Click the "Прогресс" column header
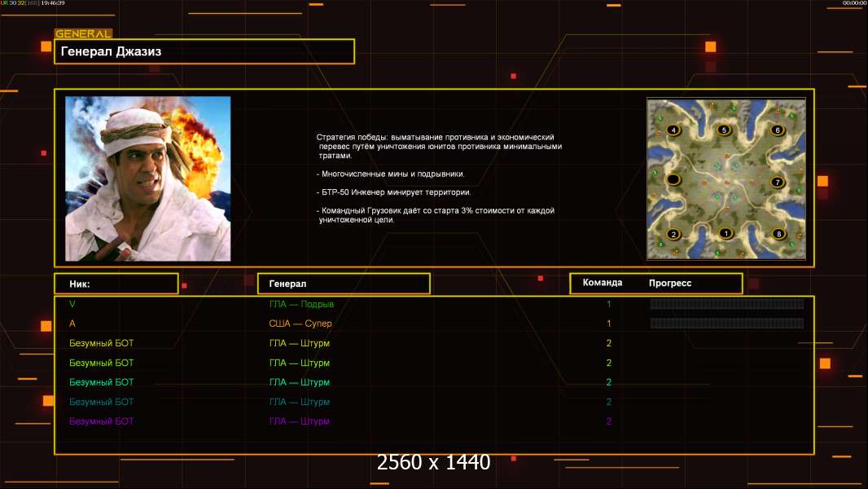This screenshot has height=489, width=868. tap(670, 283)
